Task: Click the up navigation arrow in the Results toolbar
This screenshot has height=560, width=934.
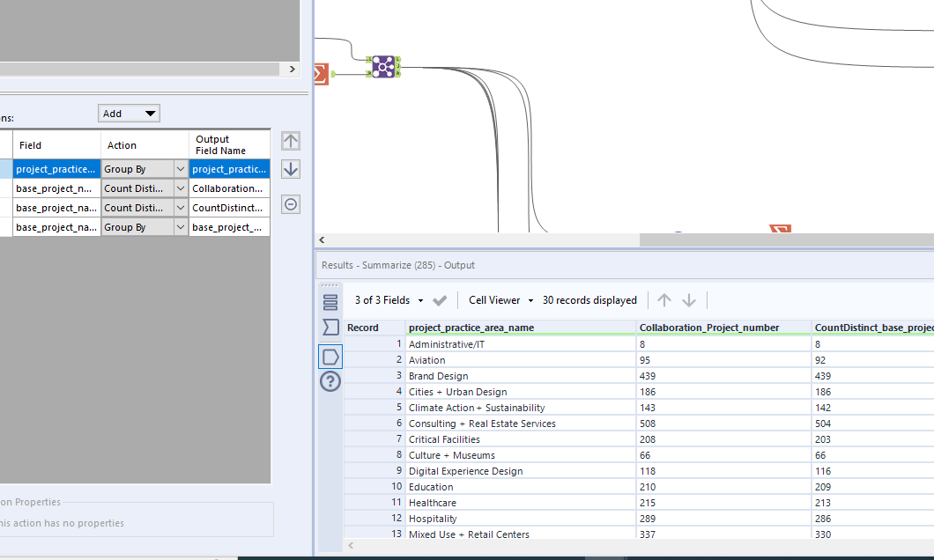Action: tap(663, 299)
